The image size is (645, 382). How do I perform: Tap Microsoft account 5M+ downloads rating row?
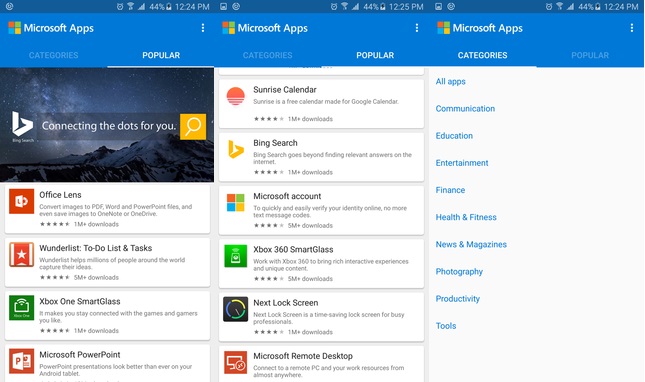293,225
